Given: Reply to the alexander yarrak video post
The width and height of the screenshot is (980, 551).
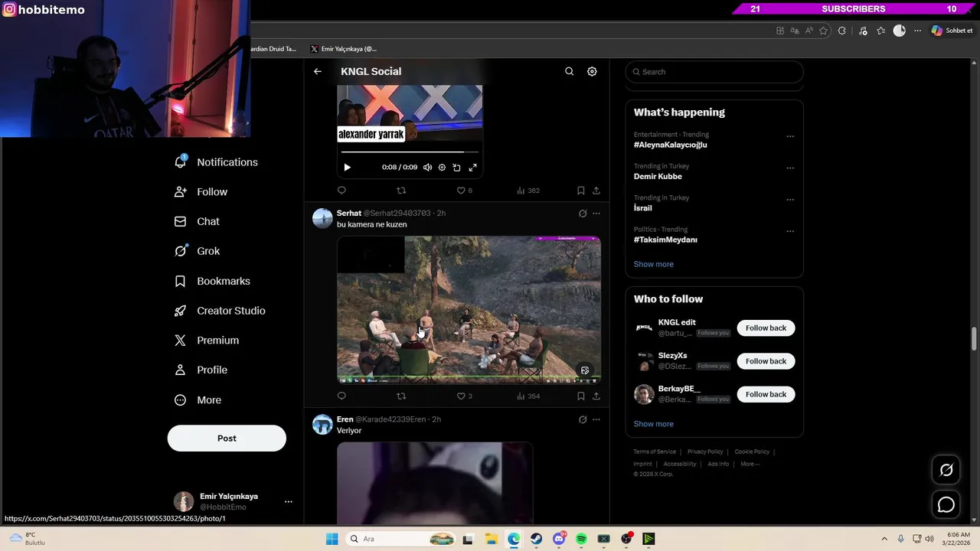Looking at the screenshot, I should click(x=341, y=191).
